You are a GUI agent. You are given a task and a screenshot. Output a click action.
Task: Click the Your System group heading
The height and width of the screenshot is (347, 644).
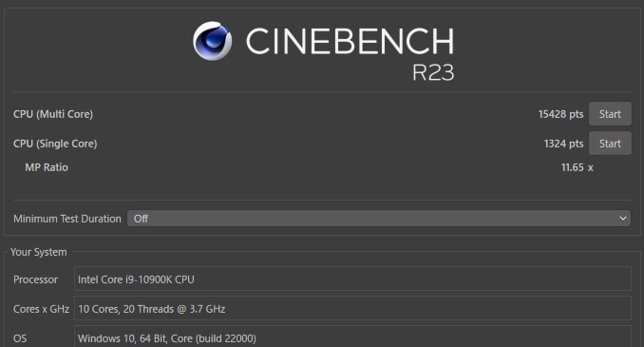[39, 252]
